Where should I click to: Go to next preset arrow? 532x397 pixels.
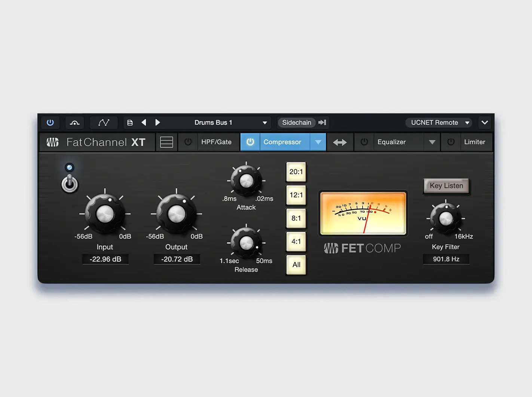[158, 123]
